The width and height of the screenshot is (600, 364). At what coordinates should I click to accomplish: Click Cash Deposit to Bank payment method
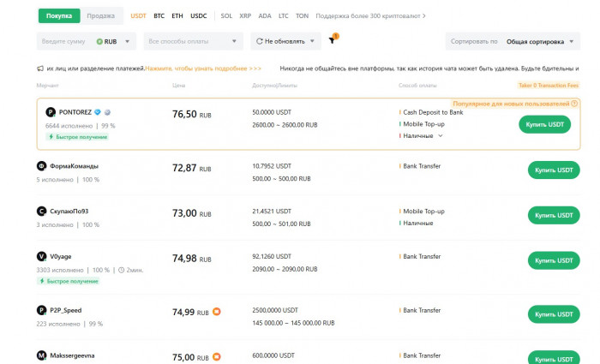(433, 112)
